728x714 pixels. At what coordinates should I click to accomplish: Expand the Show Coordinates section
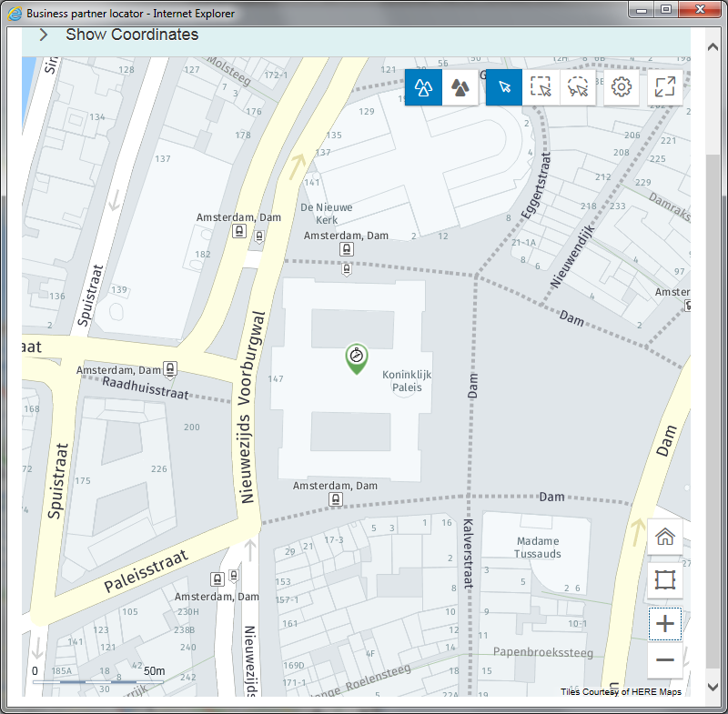pos(43,35)
